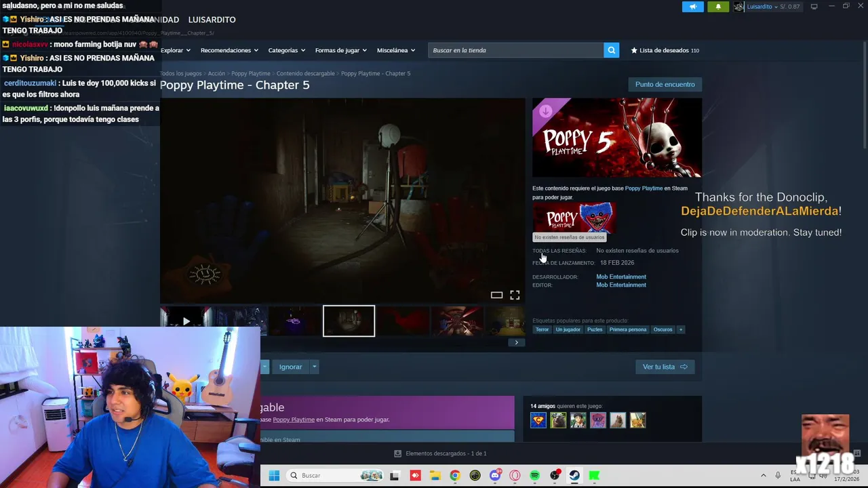Viewport: 868px width, 488px height.
Task: Click the arrow to see more screenshot thumbnails
Action: pyautogui.click(x=516, y=342)
